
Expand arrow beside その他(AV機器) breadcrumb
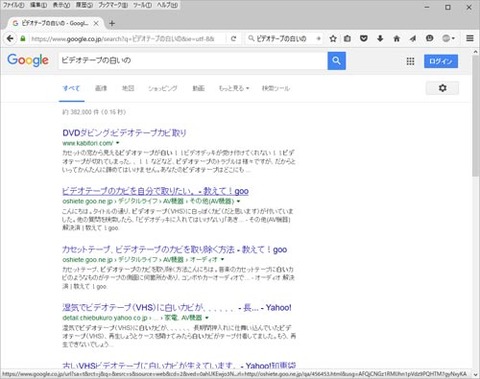(238, 201)
